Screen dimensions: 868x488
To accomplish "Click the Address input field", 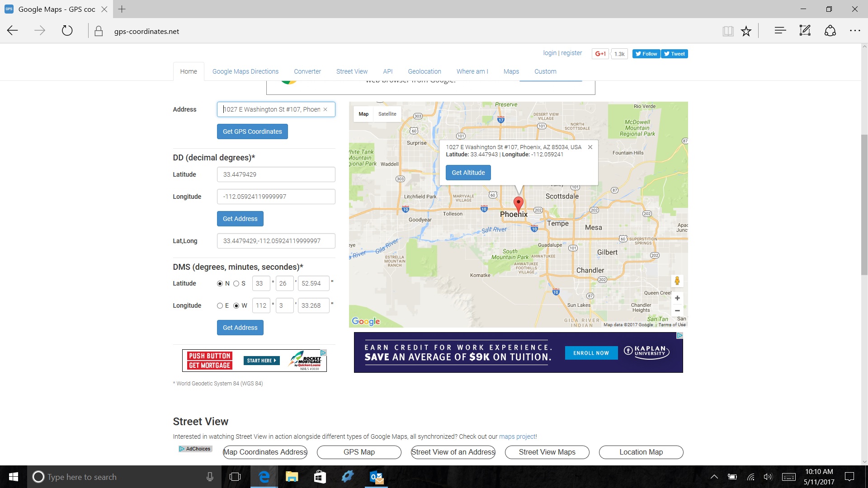I will click(x=276, y=109).
